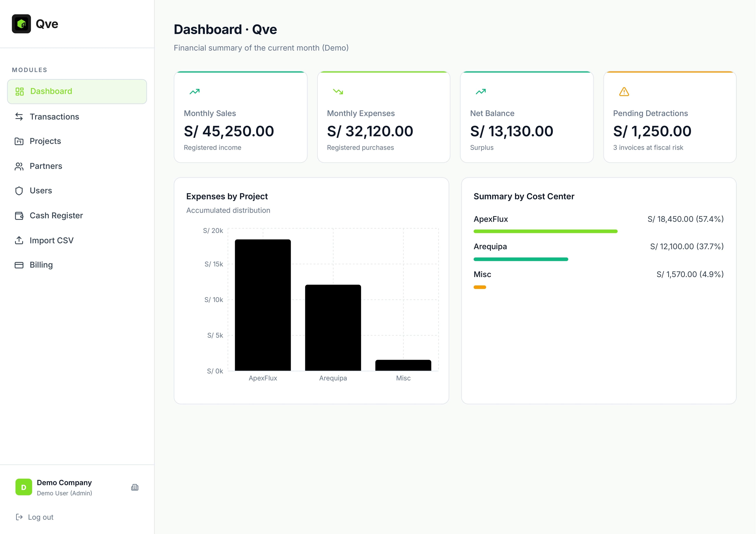Select the Arequipa bar in the chart
The height and width of the screenshot is (534, 756).
click(333, 327)
